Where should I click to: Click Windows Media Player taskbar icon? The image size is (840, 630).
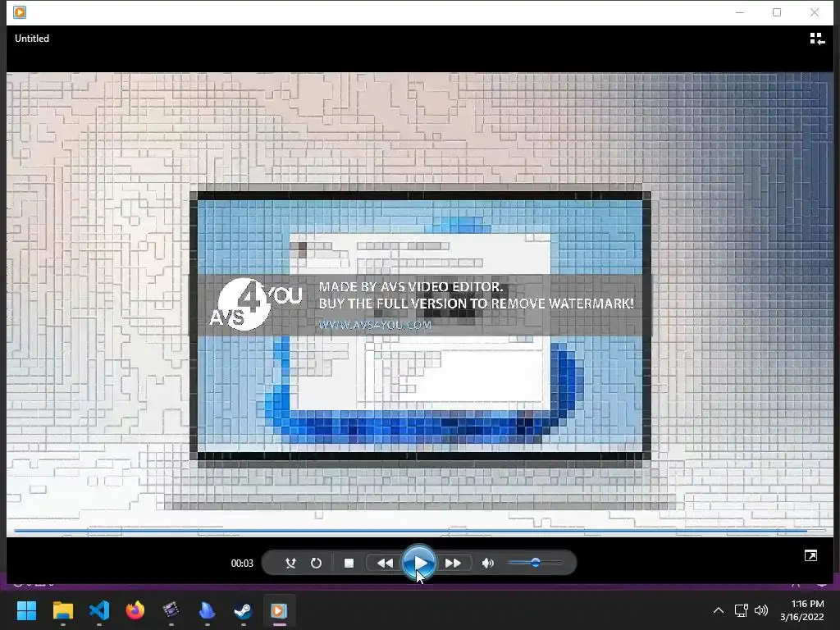(x=279, y=610)
